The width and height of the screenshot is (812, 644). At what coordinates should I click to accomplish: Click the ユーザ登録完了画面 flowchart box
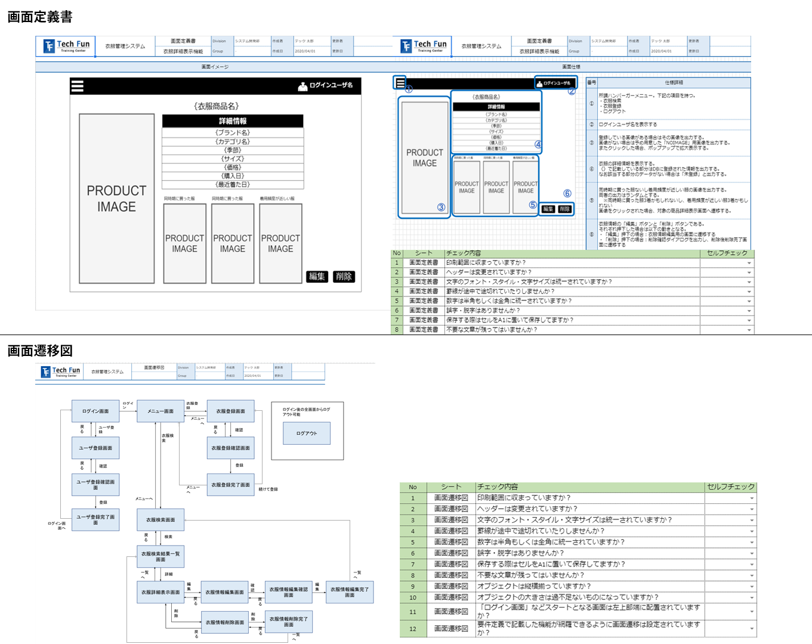click(x=95, y=519)
